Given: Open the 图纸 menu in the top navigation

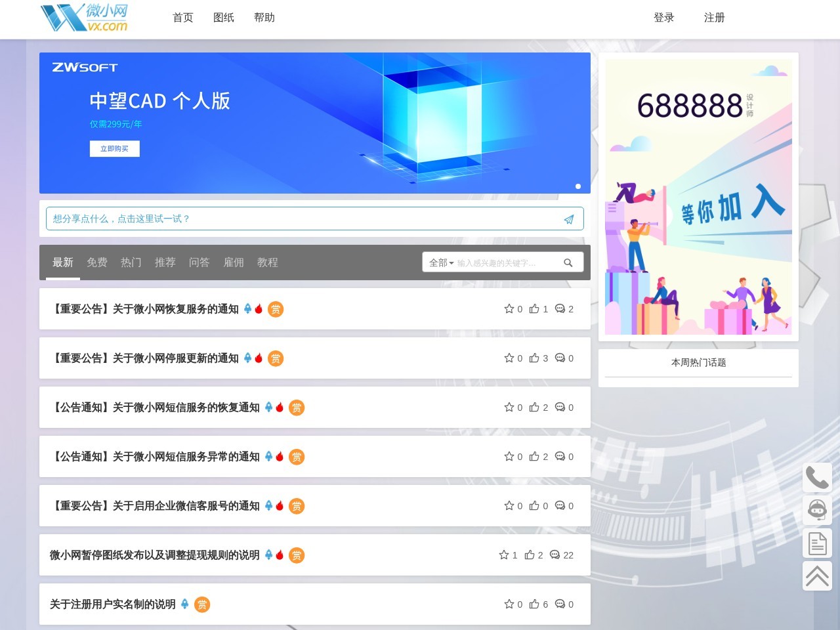Looking at the screenshot, I should pyautogui.click(x=224, y=18).
